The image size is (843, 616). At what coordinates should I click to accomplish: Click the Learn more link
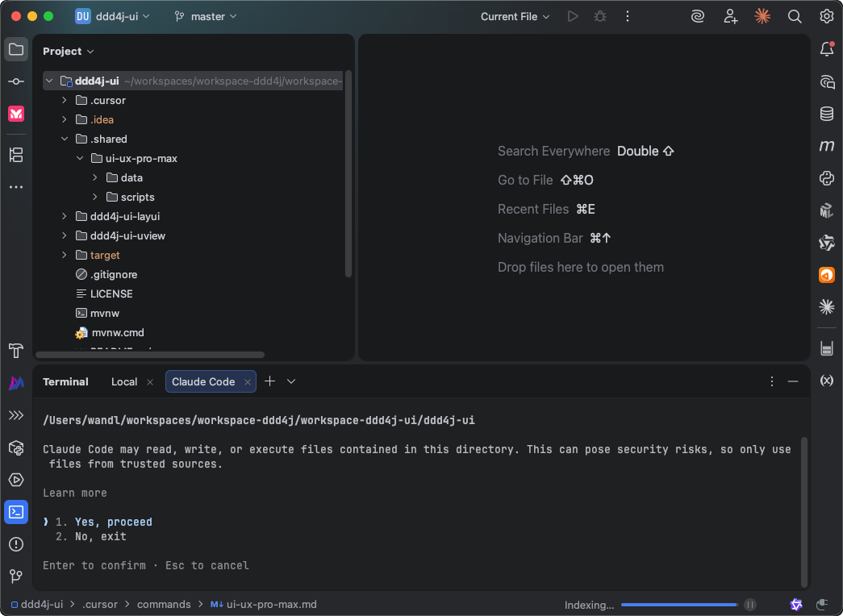click(x=75, y=493)
